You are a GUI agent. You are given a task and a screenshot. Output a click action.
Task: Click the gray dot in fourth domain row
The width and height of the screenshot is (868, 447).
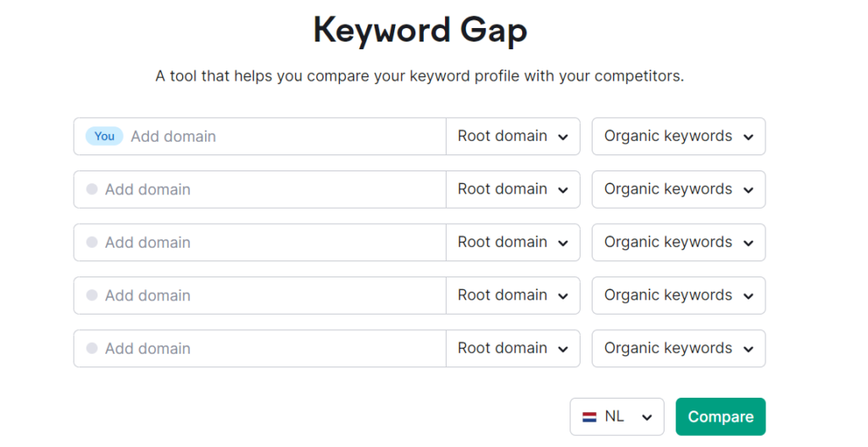pos(92,295)
